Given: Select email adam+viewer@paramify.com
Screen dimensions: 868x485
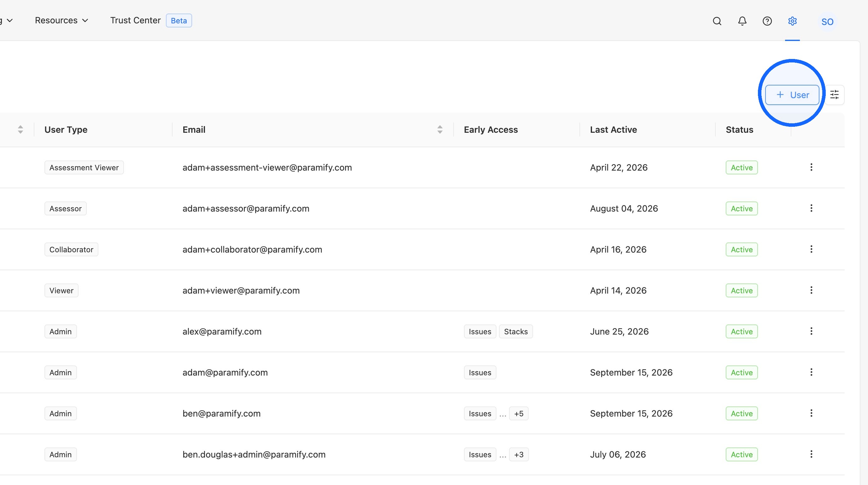Looking at the screenshot, I should point(241,291).
